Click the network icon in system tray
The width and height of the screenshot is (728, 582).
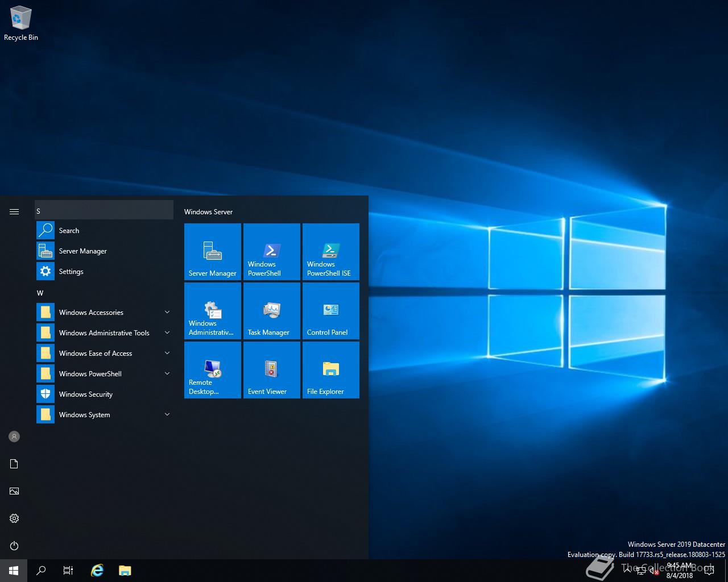tap(640, 571)
